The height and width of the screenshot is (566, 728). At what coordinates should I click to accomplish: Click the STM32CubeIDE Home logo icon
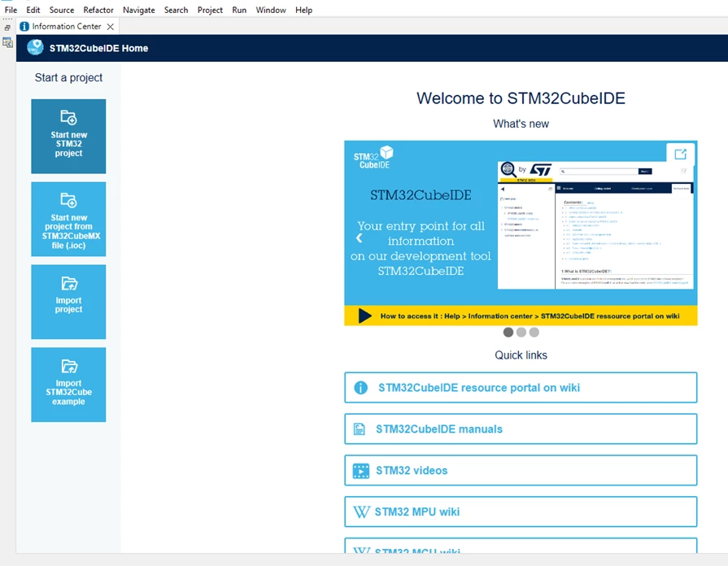(35, 47)
